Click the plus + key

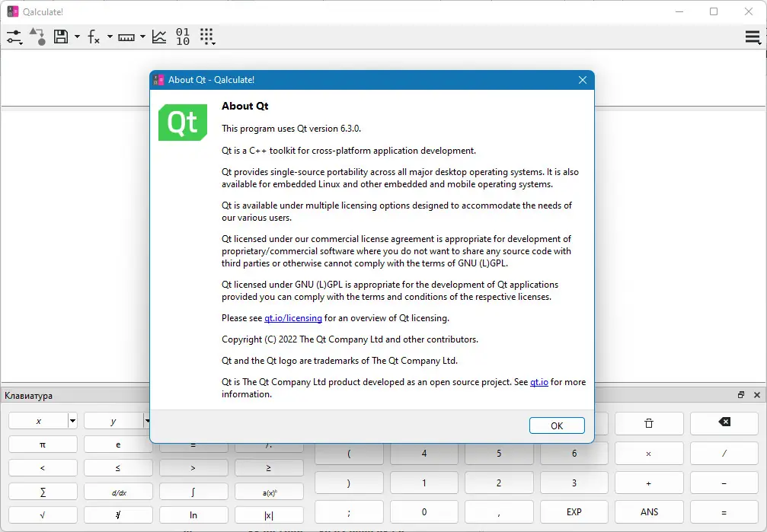649,483
